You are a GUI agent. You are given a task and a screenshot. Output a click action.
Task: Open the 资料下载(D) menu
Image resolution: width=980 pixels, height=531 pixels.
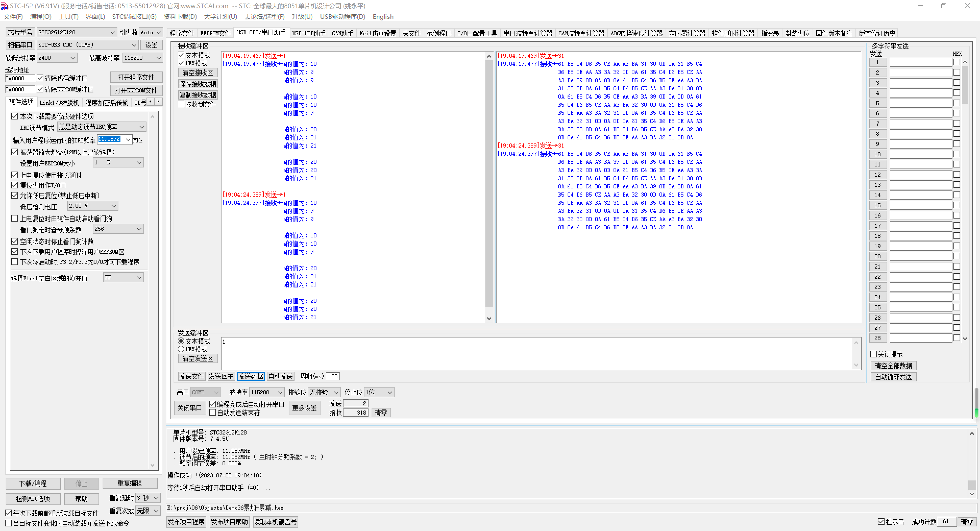(180, 17)
